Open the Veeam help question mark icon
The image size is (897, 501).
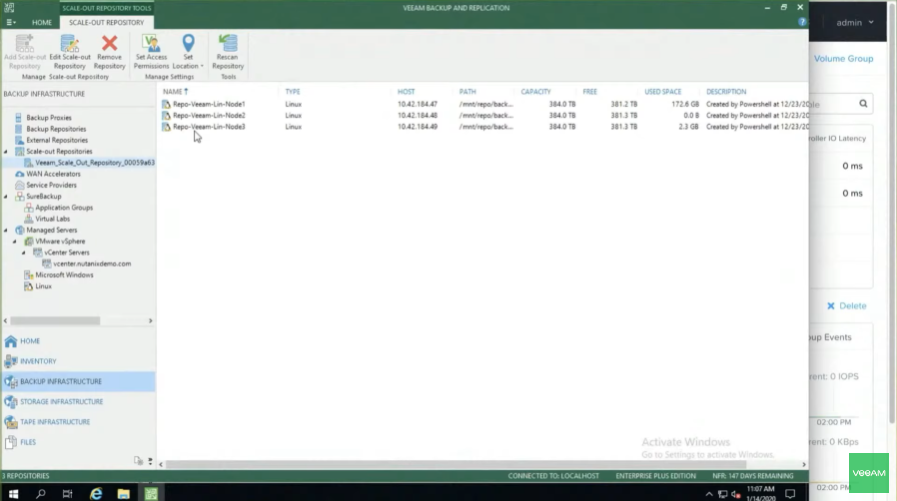tap(802, 22)
